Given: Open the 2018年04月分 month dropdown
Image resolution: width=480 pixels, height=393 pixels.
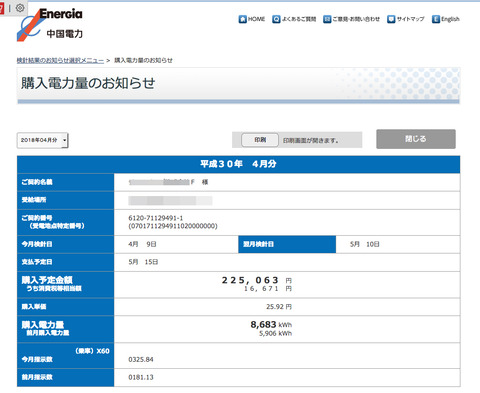Looking at the screenshot, I should tap(42, 140).
